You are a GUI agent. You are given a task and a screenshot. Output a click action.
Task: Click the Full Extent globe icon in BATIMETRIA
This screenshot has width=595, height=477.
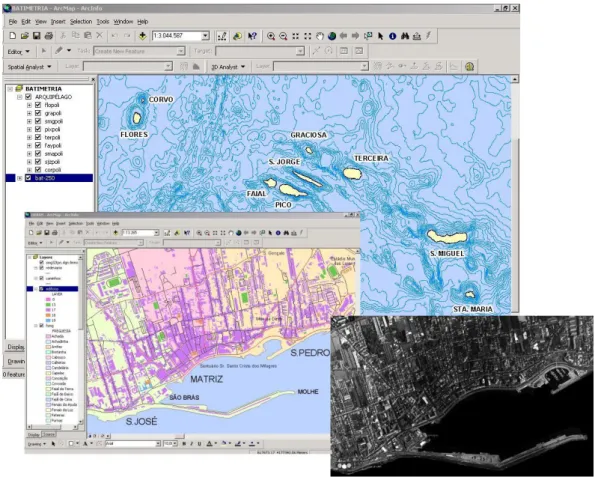pyautogui.click(x=332, y=36)
